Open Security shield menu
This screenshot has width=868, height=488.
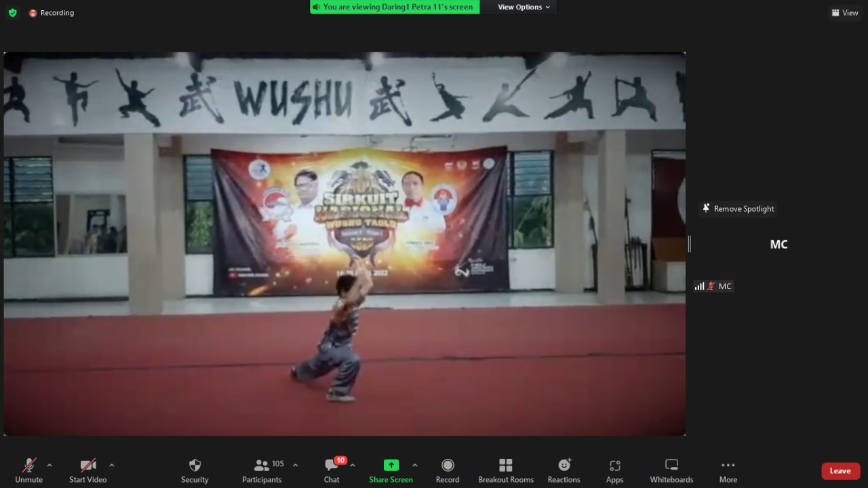pos(195,470)
